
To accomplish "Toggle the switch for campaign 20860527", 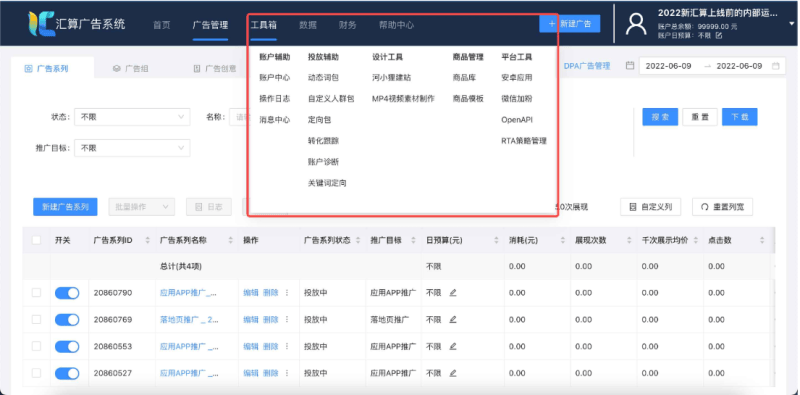I will point(67,373).
